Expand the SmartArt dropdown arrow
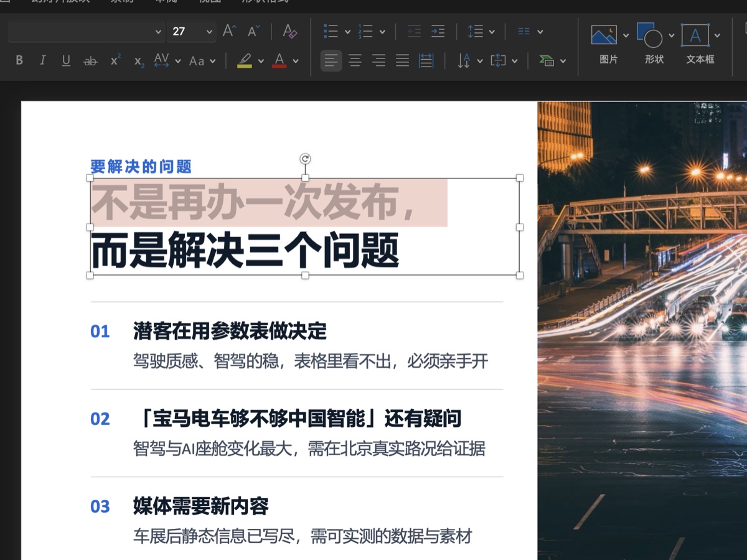The height and width of the screenshot is (560, 747). click(x=563, y=61)
